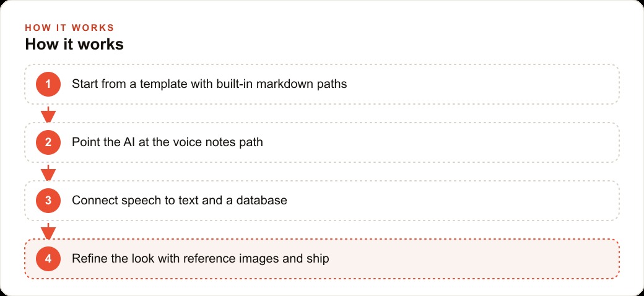The height and width of the screenshot is (296, 644).
Task: Click the red step 1 number circle
Action: click(48, 84)
